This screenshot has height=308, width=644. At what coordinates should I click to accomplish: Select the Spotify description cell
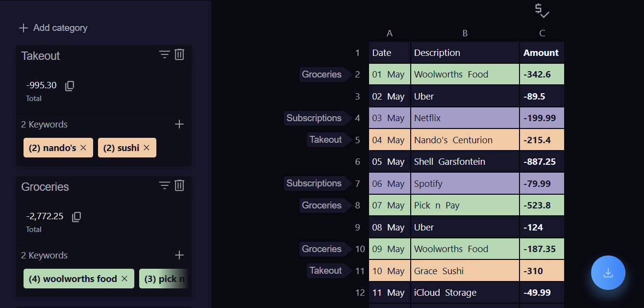point(465,183)
